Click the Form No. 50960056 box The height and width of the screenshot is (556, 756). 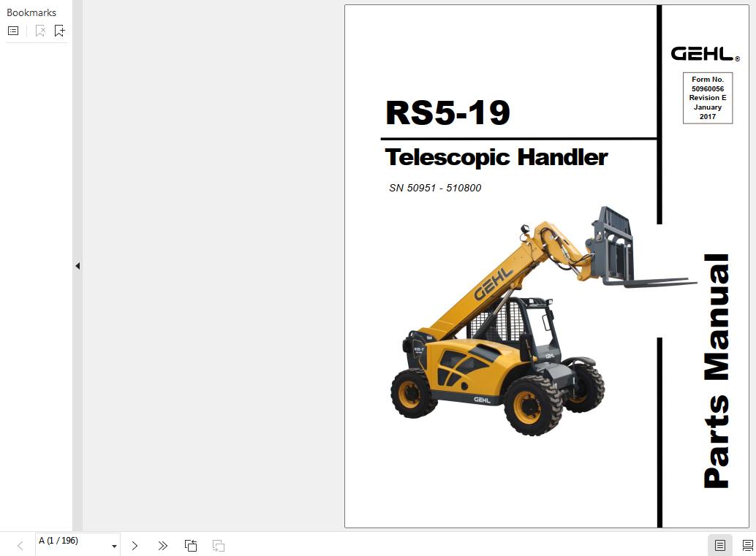click(x=707, y=98)
